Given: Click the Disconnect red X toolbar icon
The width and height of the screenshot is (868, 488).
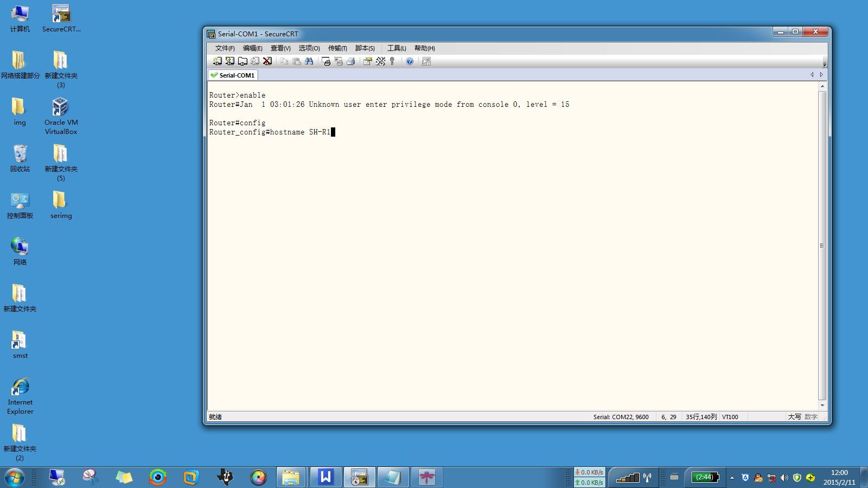Looking at the screenshot, I should 267,61.
